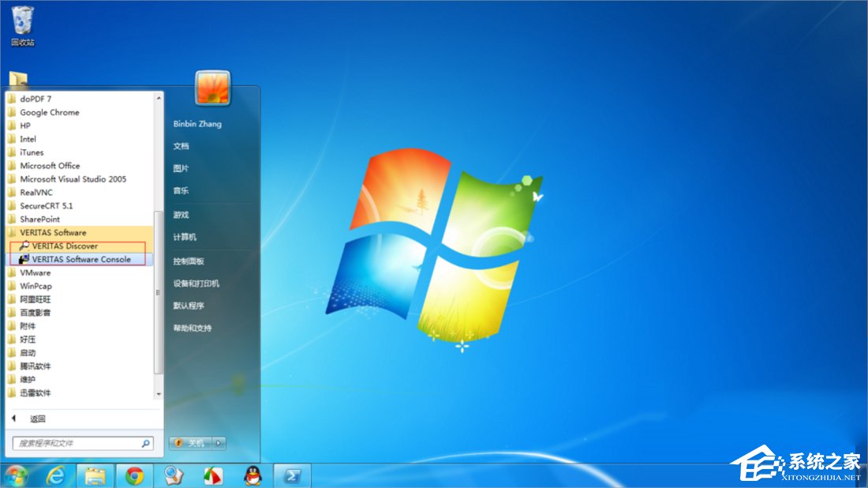Open QQ from the taskbar
The image size is (868, 488).
253,476
